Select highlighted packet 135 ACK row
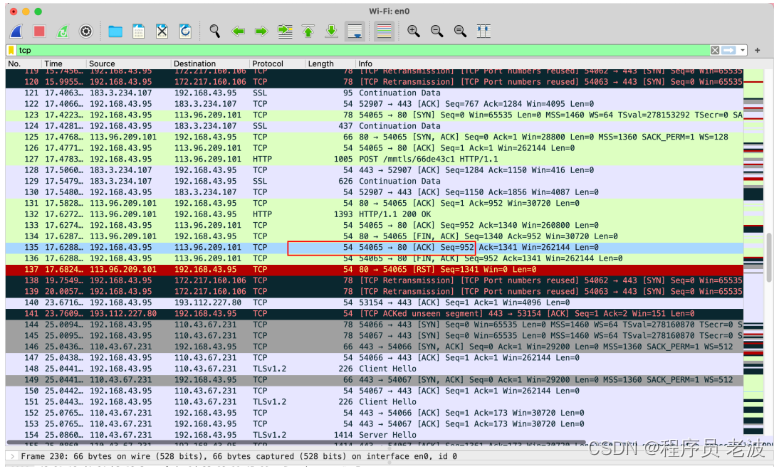Image resolution: width=781 pixels, height=467 pixels. (x=375, y=247)
